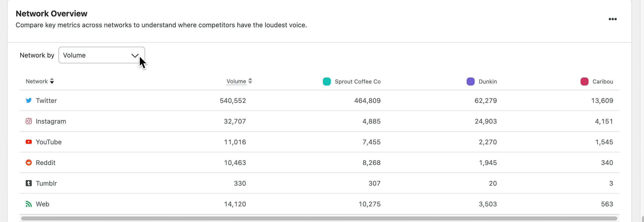Click Instagram volume value 32,707
This screenshot has width=644, height=222.
point(235,121)
